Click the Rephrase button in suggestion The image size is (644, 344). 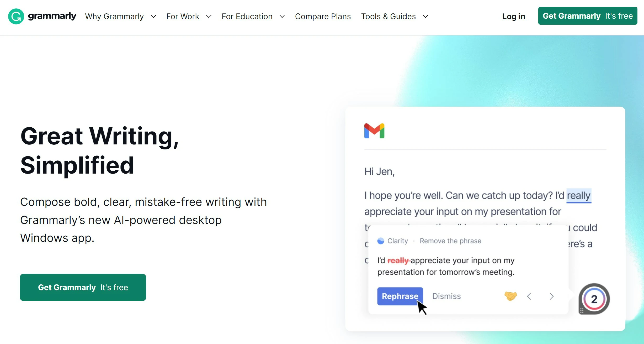click(x=400, y=296)
